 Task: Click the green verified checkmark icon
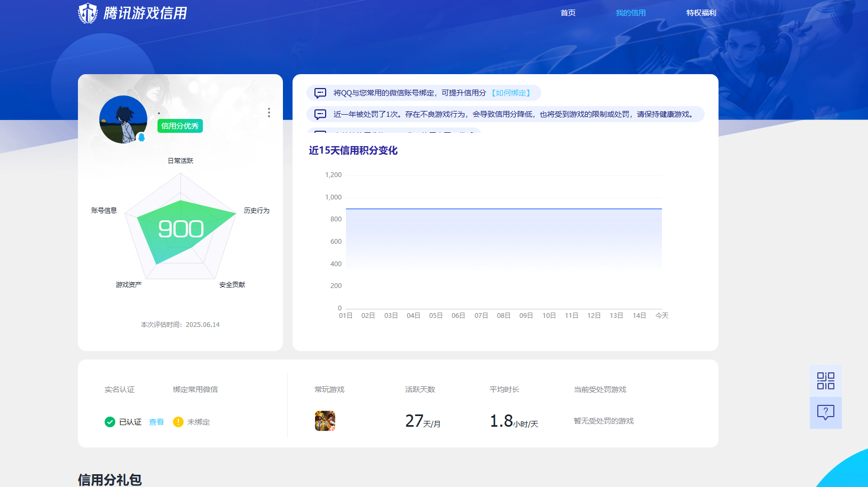point(110,422)
